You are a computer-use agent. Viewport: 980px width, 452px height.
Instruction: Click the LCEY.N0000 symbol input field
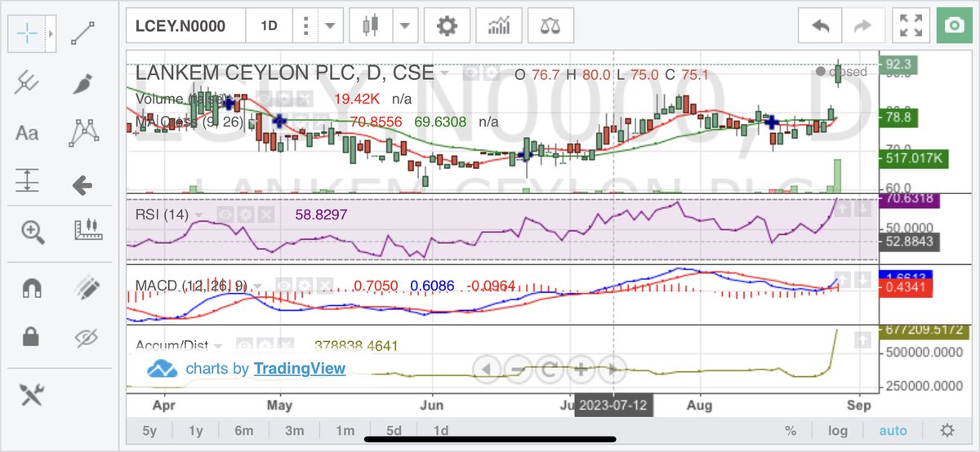click(186, 25)
